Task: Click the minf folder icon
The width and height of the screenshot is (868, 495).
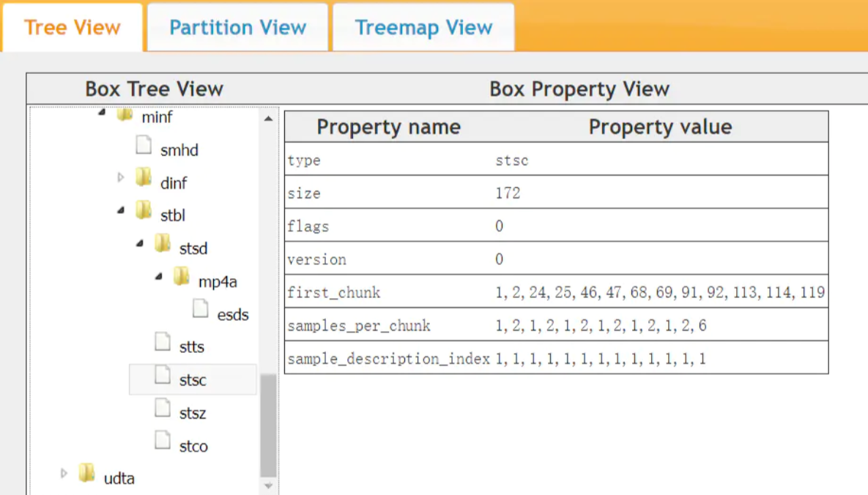Action: pyautogui.click(x=125, y=114)
